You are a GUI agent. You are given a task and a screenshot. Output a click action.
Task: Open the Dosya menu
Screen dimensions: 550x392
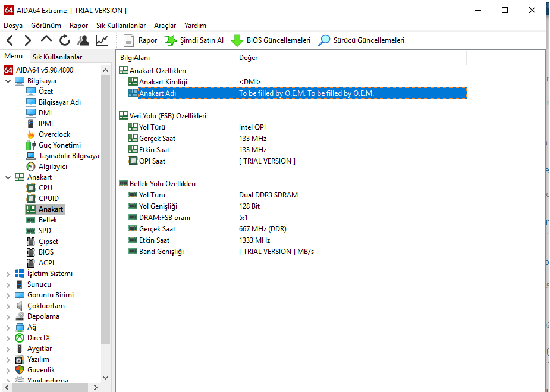(x=13, y=25)
